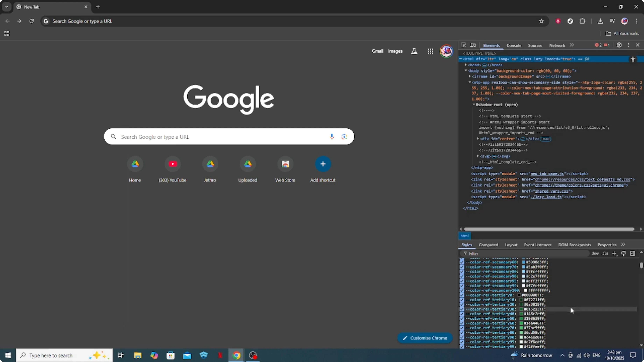
Task: Open color picker for --color-ref-tertiary80 swatch
Action: [521, 333]
